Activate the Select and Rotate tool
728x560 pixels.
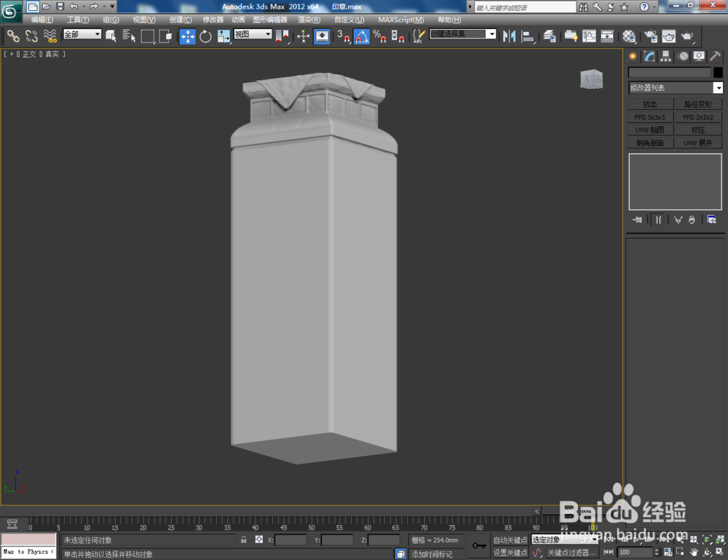click(205, 36)
